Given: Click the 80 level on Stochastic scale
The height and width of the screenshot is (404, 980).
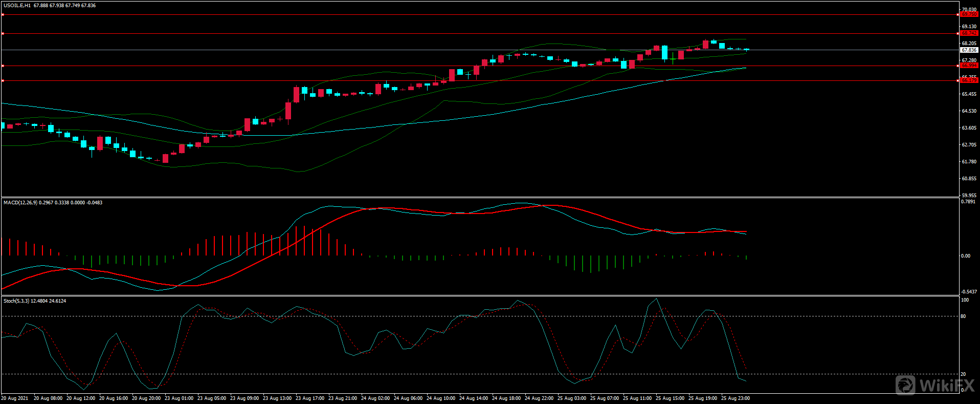Looking at the screenshot, I should [963, 316].
